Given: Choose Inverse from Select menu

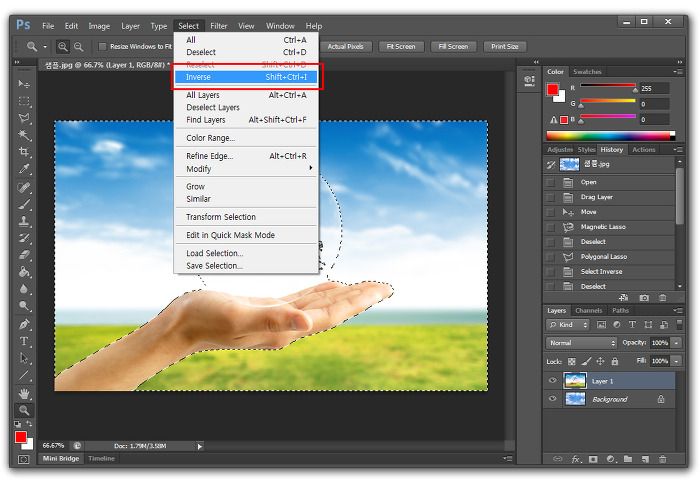Looking at the screenshot, I should (246, 77).
